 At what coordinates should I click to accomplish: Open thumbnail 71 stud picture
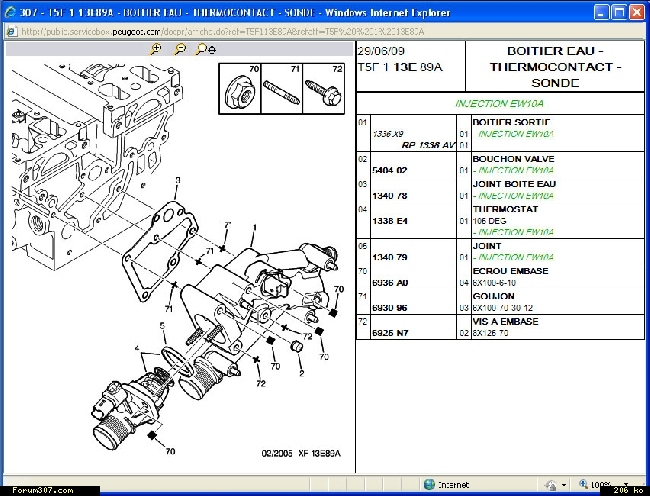[282, 88]
